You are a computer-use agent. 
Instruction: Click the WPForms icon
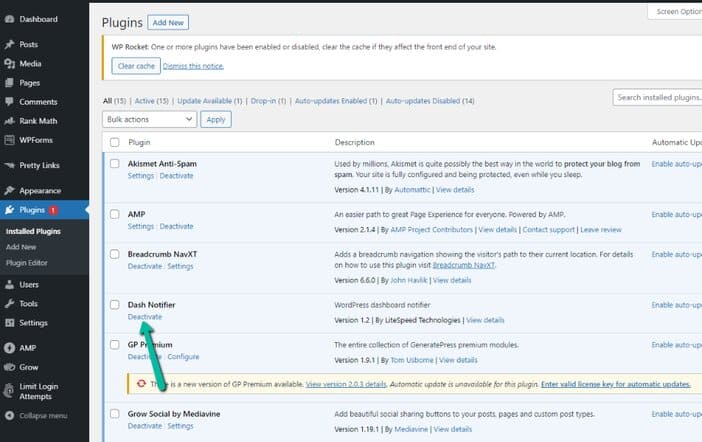pyautogui.click(x=9, y=140)
